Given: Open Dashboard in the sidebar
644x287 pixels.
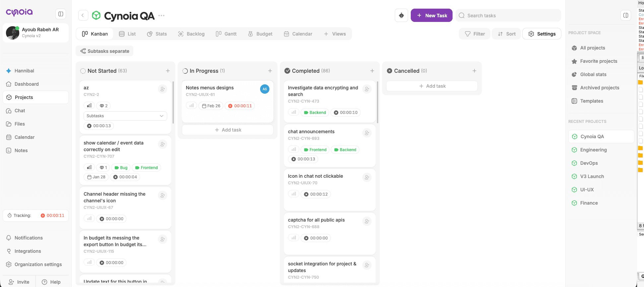Looking at the screenshot, I should point(36,84).
